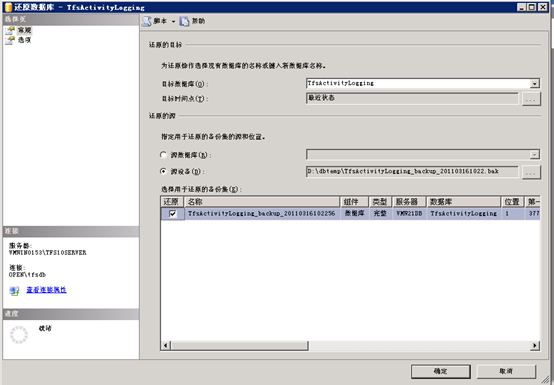
Task: Select the General (常规) page icon
Action: 10,30
